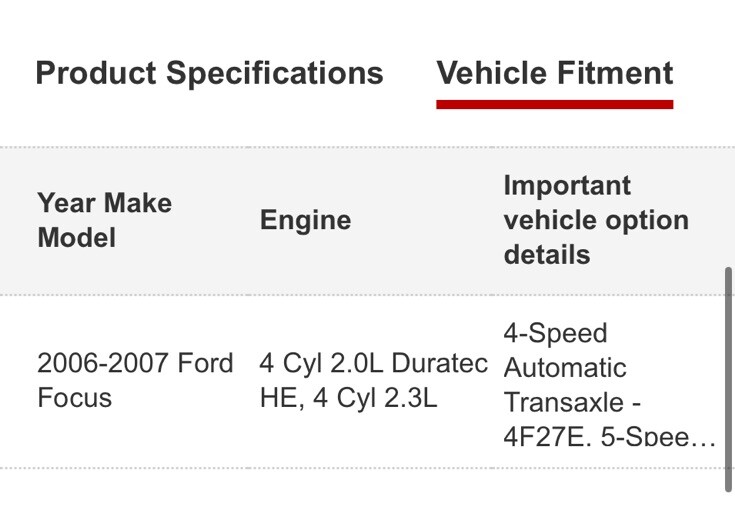The height and width of the screenshot is (509, 735).
Task: Click the word Automatic in option details
Action: 565,368
